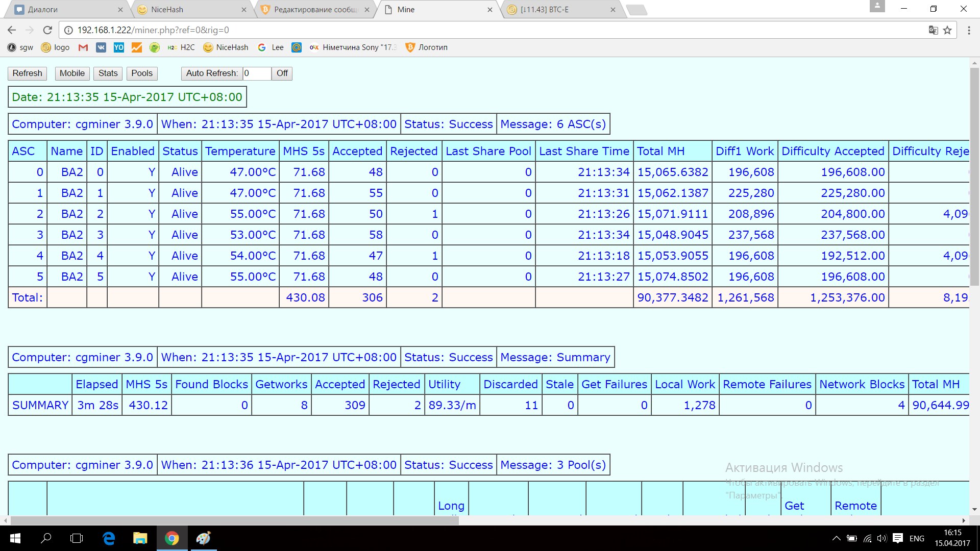This screenshot has height=551, width=980.
Task: Launch Edge from the taskbar
Action: [x=109, y=538]
